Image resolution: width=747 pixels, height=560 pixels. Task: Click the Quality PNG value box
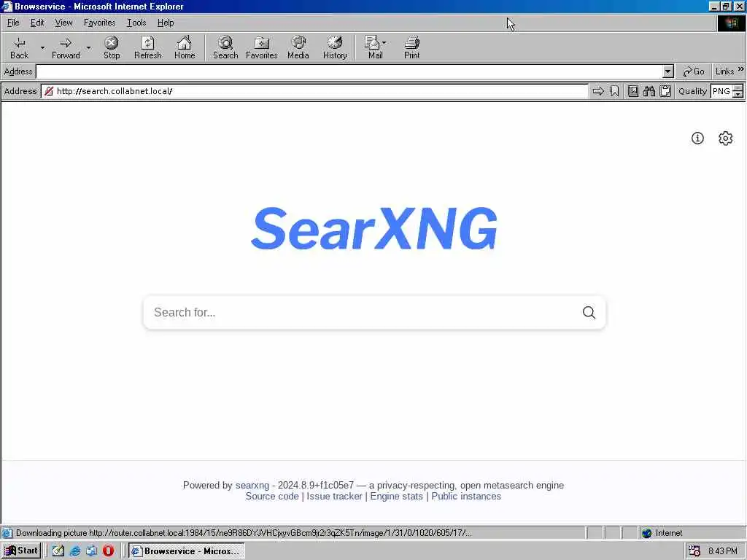point(721,91)
